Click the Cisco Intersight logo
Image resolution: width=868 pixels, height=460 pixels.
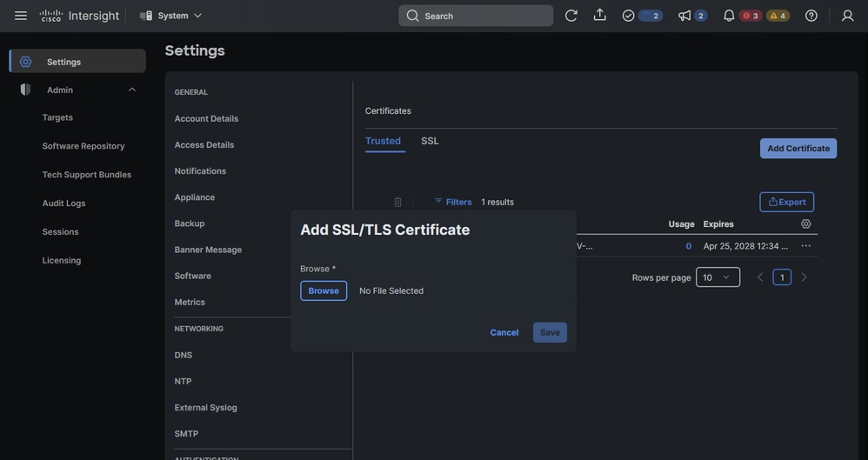79,16
